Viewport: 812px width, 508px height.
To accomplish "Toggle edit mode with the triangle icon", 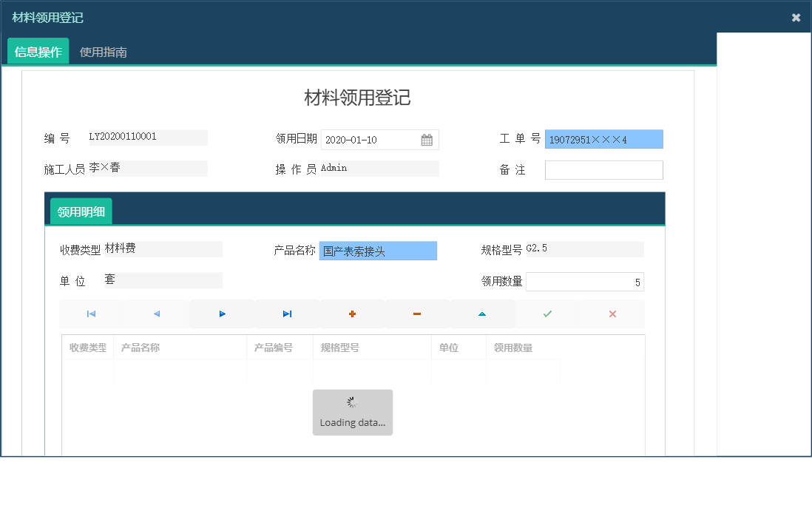I will (x=482, y=314).
